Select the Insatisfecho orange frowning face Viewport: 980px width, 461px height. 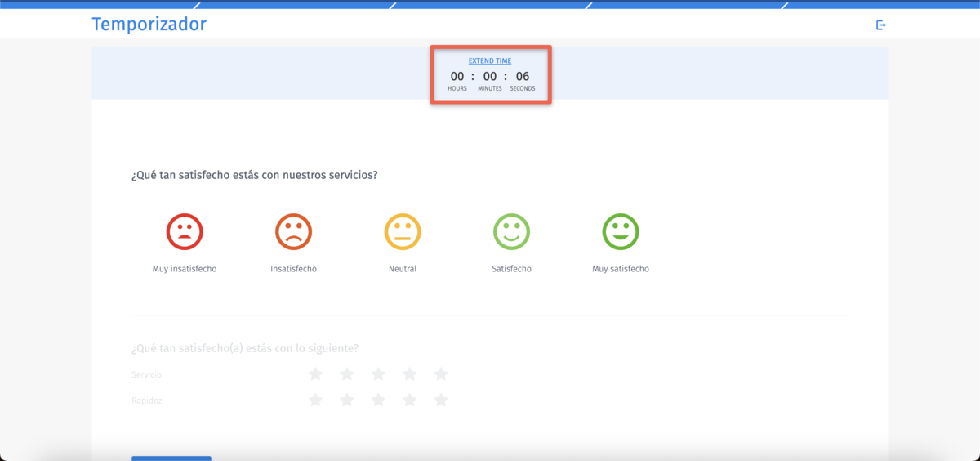(293, 232)
